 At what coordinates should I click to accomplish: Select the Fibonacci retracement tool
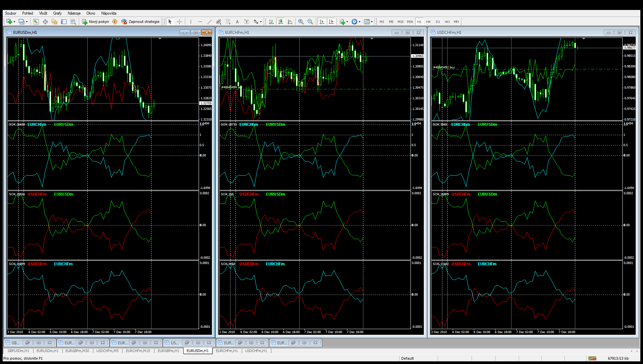(x=228, y=22)
